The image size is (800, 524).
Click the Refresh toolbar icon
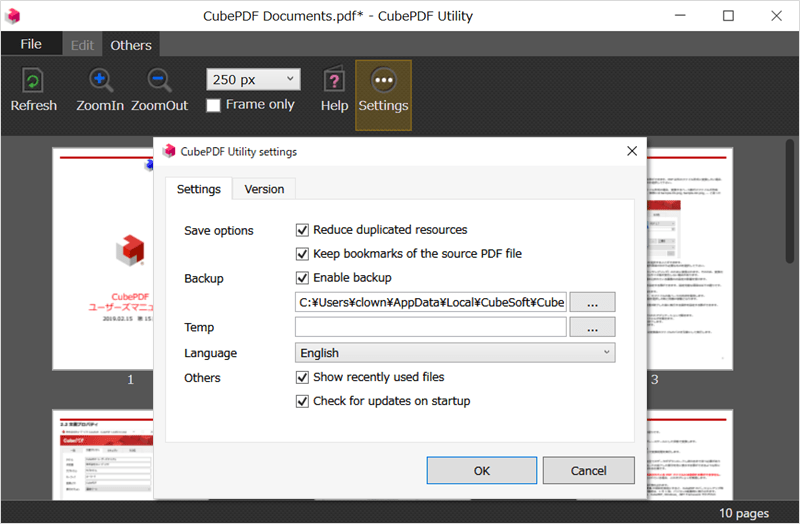(x=33, y=81)
